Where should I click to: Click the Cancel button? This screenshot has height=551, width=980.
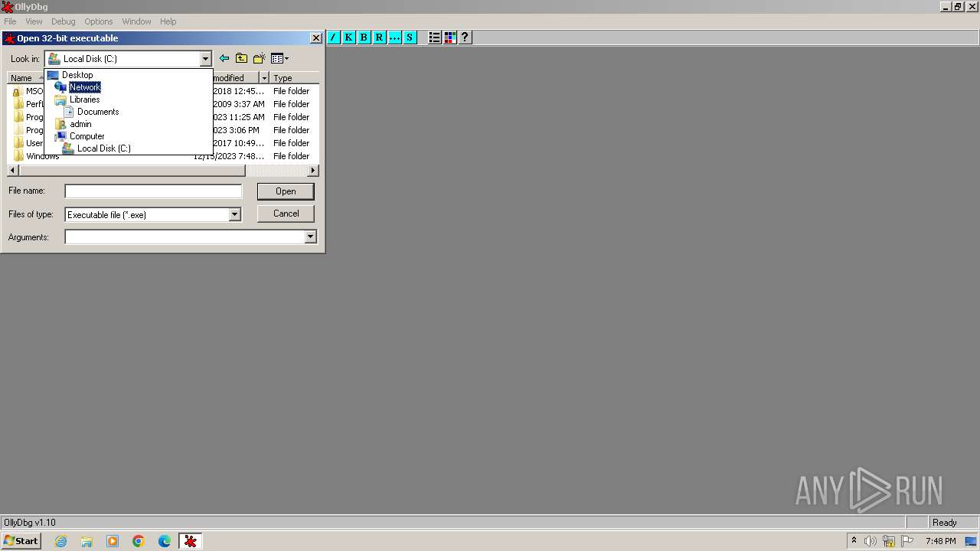tap(286, 214)
